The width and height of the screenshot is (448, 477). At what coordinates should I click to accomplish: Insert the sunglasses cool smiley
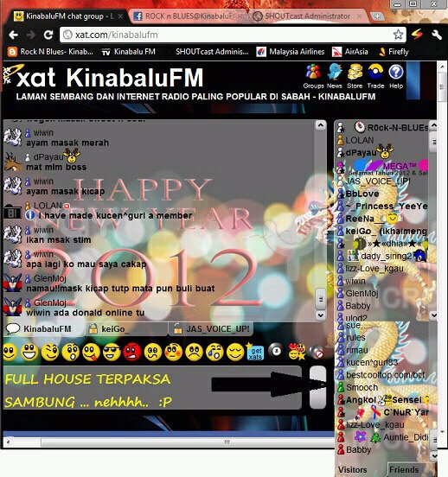[112, 353]
